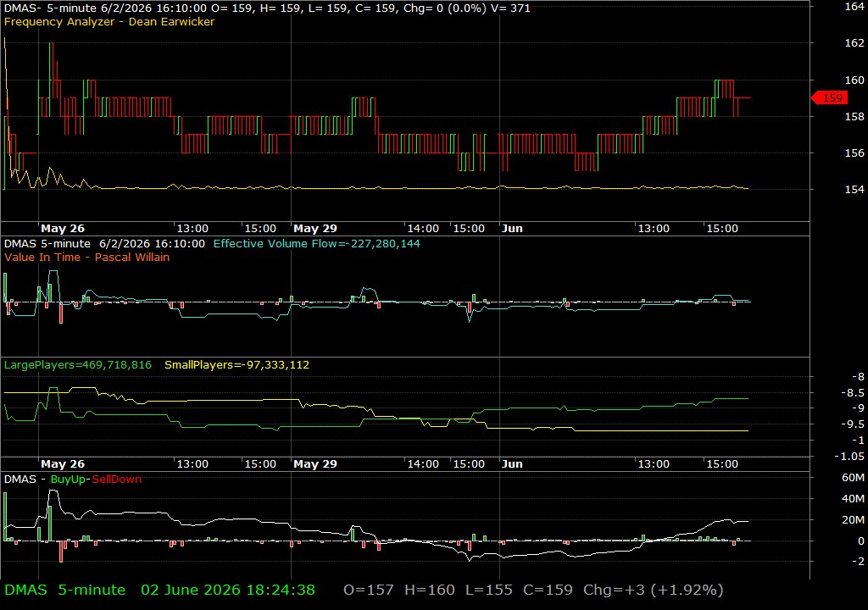This screenshot has width=868, height=610.
Task: Click the 40M axis label in the BuyUp panel
Action: (853, 499)
